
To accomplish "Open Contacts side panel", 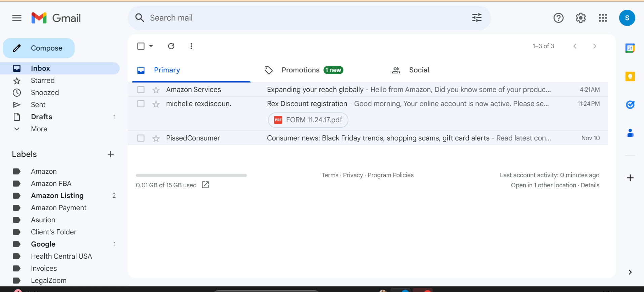I will [630, 133].
